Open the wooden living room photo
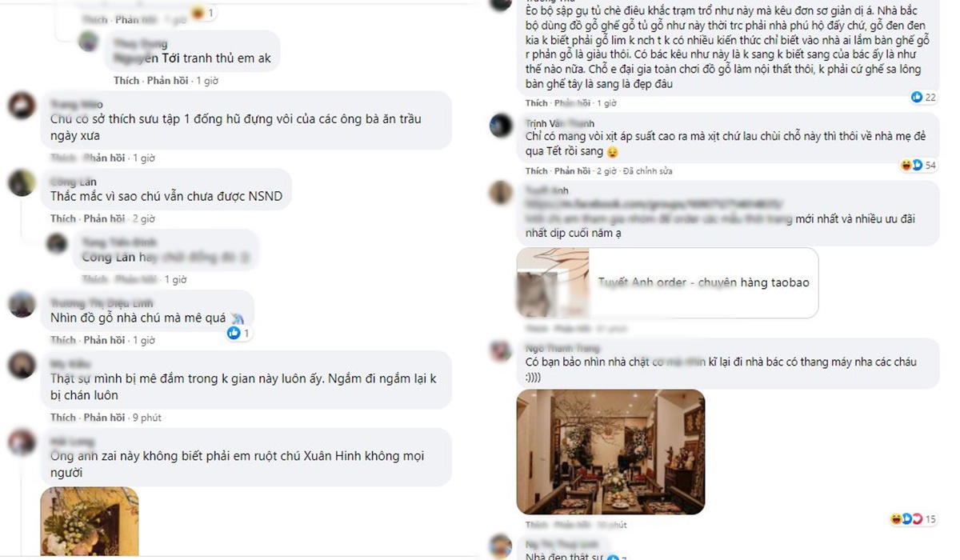960x560 pixels. click(x=610, y=452)
